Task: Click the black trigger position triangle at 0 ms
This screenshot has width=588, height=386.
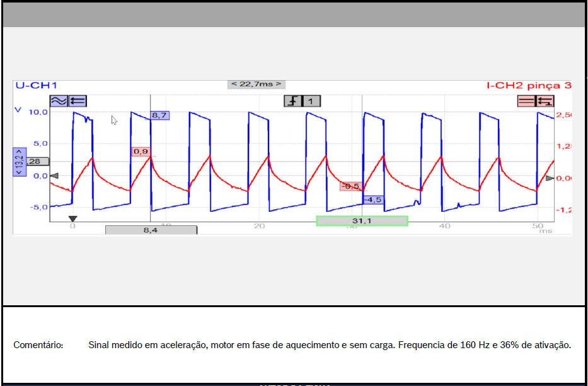Action: click(72, 219)
